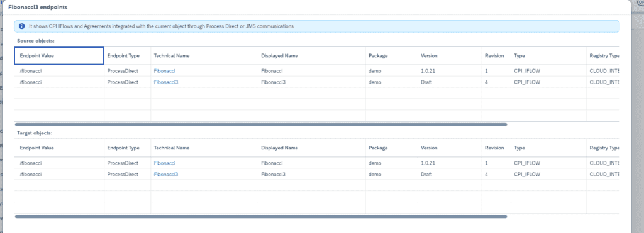The height and width of the screenshot is (233, 644).
Task: Select version 1.0.21 cell in Source objects
Action: 450,70
